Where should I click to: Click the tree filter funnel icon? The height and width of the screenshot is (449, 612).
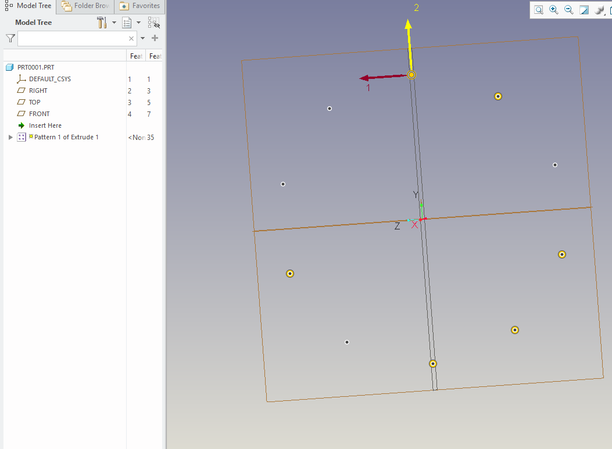click(x=11, y=38)
